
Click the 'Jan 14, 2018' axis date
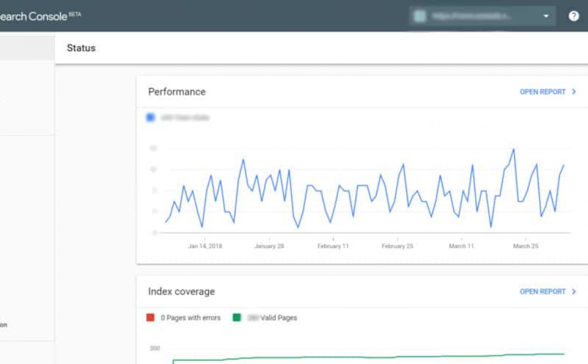[x=205, y=246]
